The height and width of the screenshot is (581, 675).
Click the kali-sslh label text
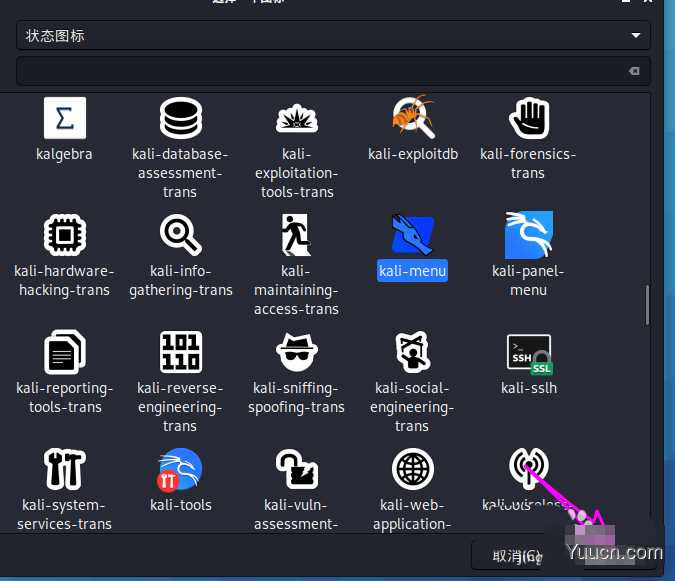529,388
